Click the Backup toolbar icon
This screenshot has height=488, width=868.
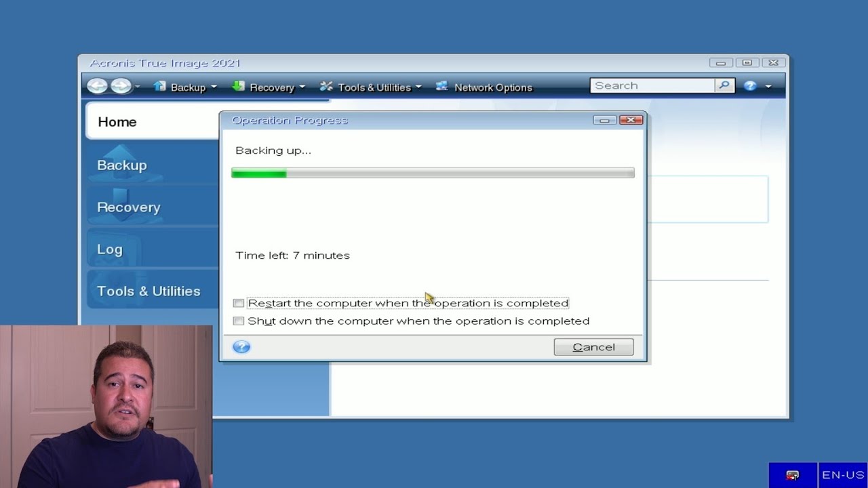(159, 87)
